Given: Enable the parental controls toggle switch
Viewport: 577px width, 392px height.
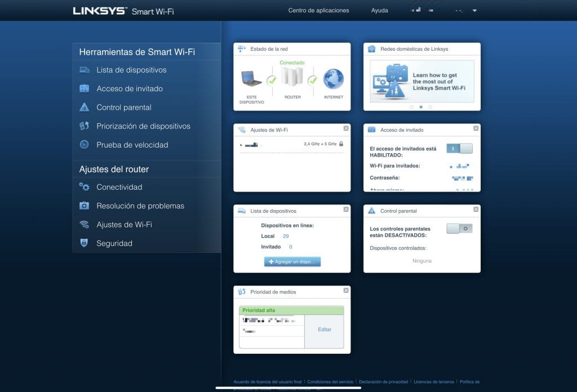Looking at the screenshot, I should pos(459,229).
